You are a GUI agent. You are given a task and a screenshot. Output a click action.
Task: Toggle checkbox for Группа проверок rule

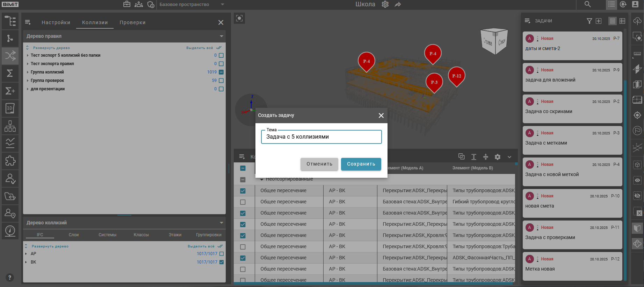point(221,80)
